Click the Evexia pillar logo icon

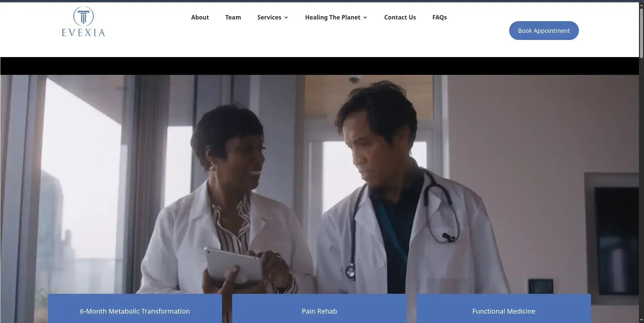(83, 16)
